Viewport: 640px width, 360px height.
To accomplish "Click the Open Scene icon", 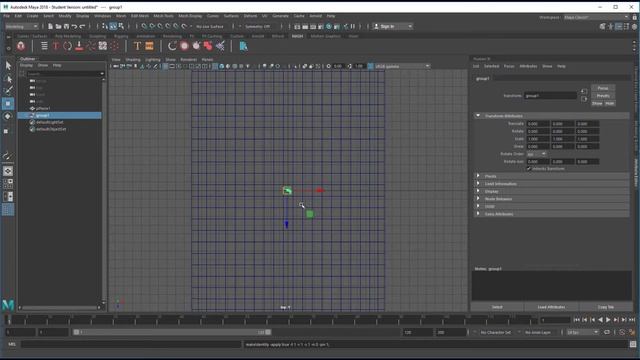I will click(58, 26).
